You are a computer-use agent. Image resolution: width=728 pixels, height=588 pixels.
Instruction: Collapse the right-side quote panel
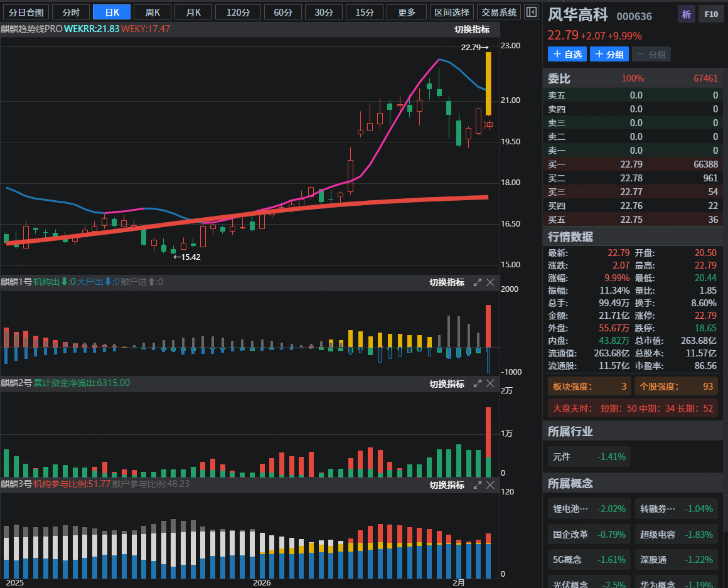coord(531,12)
